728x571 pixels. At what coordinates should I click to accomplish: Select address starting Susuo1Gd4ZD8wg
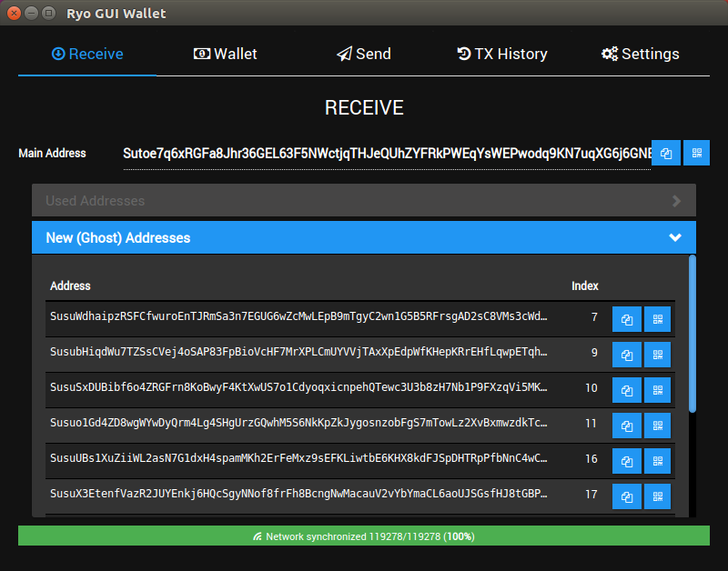tap(298, 423)
